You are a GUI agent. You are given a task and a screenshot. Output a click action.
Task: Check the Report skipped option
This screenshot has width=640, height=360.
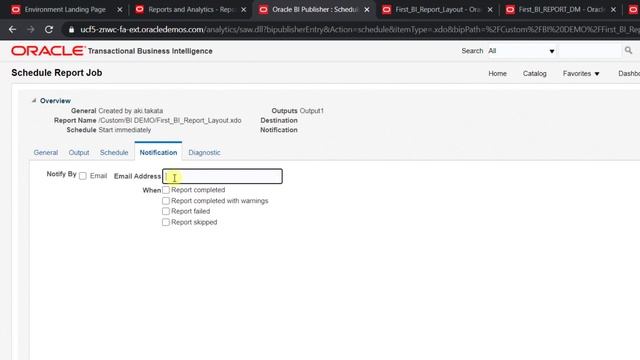point(166,222)
